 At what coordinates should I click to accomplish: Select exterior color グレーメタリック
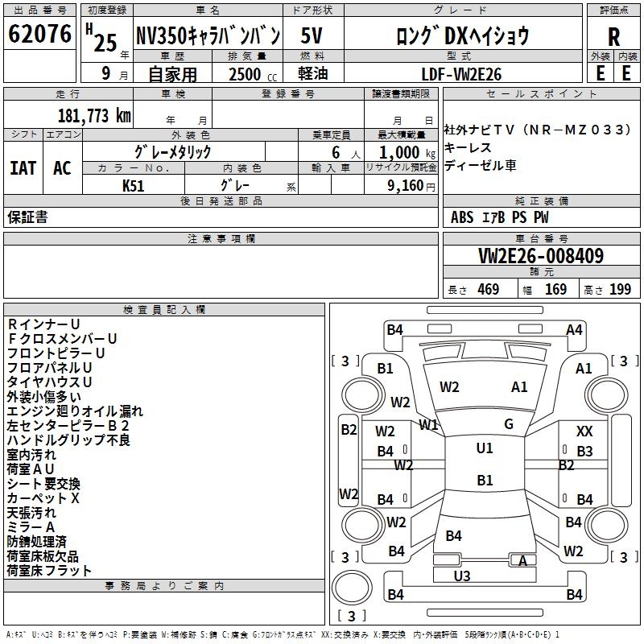pyautogui.click(x=173, y=152)
